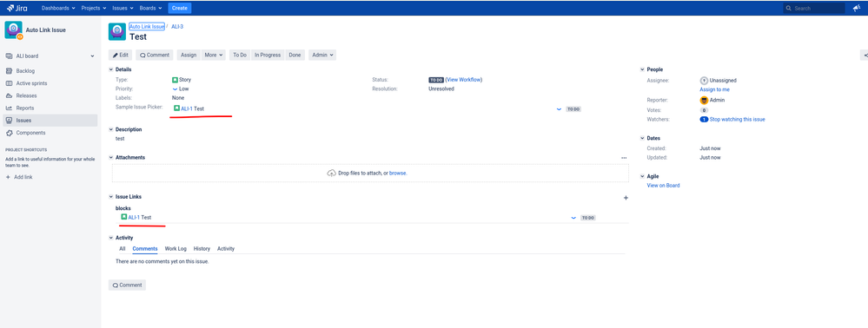Collapse the Activity section

tap(110, 237)
